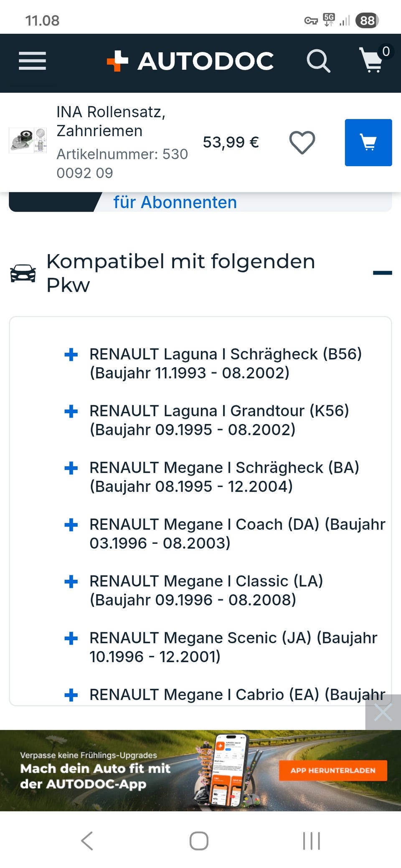Expand RENAULT Laguna I Grandtour (K56)
The image size is (401, 868).
pos(71,411)
